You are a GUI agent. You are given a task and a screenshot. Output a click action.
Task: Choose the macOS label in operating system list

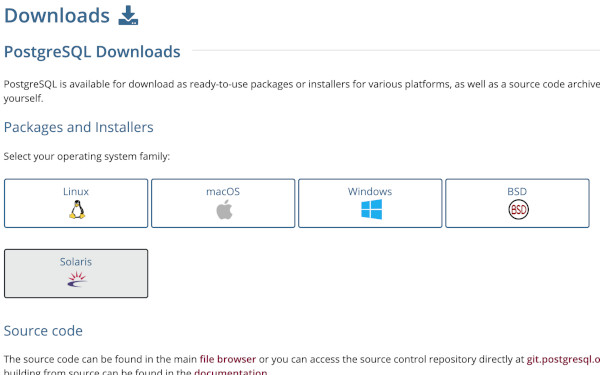click(x=223, y=191)
